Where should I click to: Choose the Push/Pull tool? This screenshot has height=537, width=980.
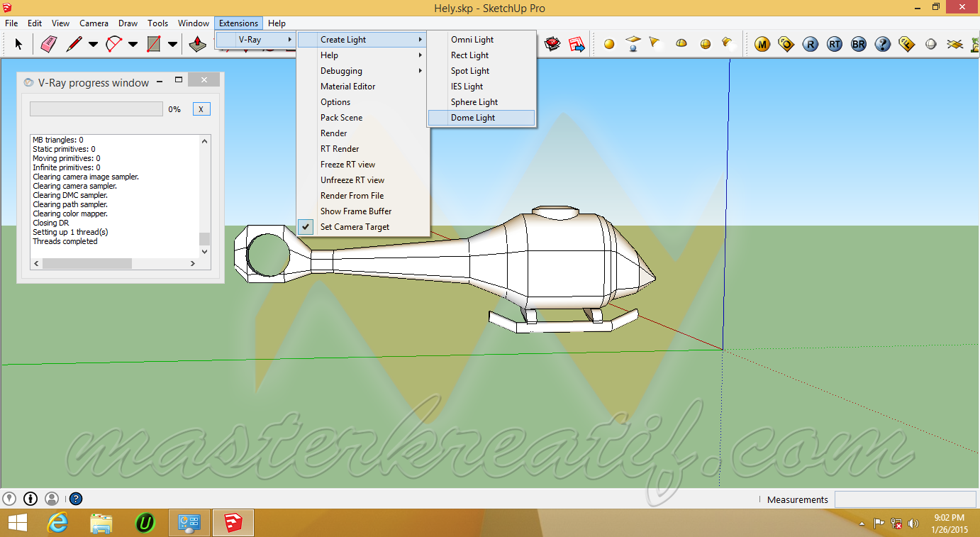click(198, 44)
